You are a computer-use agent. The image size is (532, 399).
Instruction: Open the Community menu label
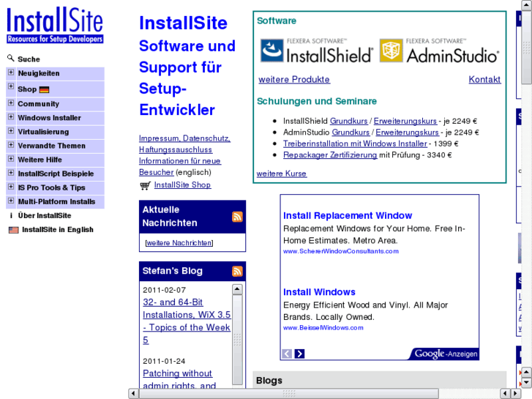38,104
